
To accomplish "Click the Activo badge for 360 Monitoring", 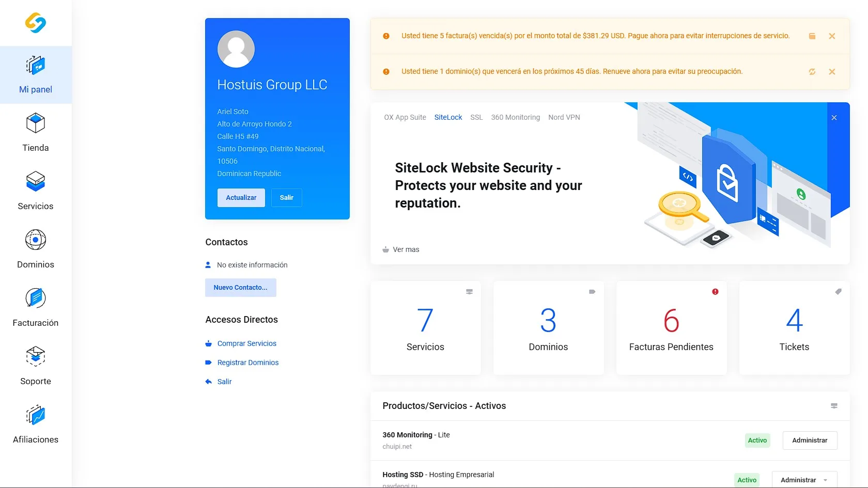I will 757,440.
